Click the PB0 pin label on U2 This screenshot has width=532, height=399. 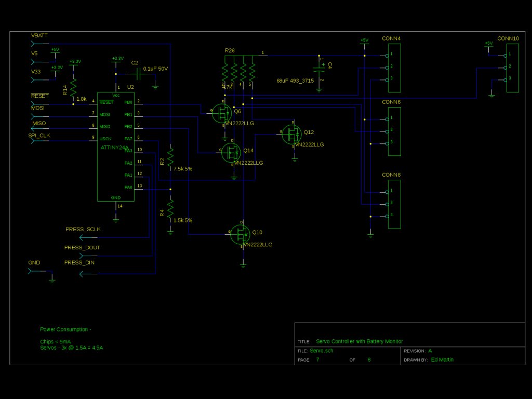click(x=128, y=102)
